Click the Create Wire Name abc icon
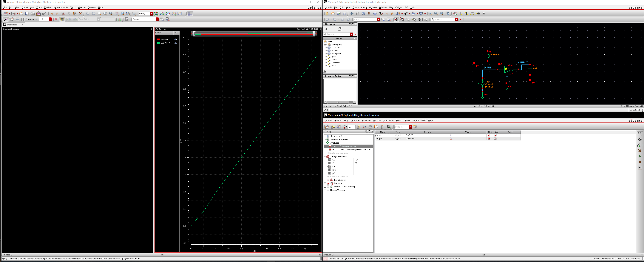The height and width of the screenshot is (262, 644). point(472,13)
